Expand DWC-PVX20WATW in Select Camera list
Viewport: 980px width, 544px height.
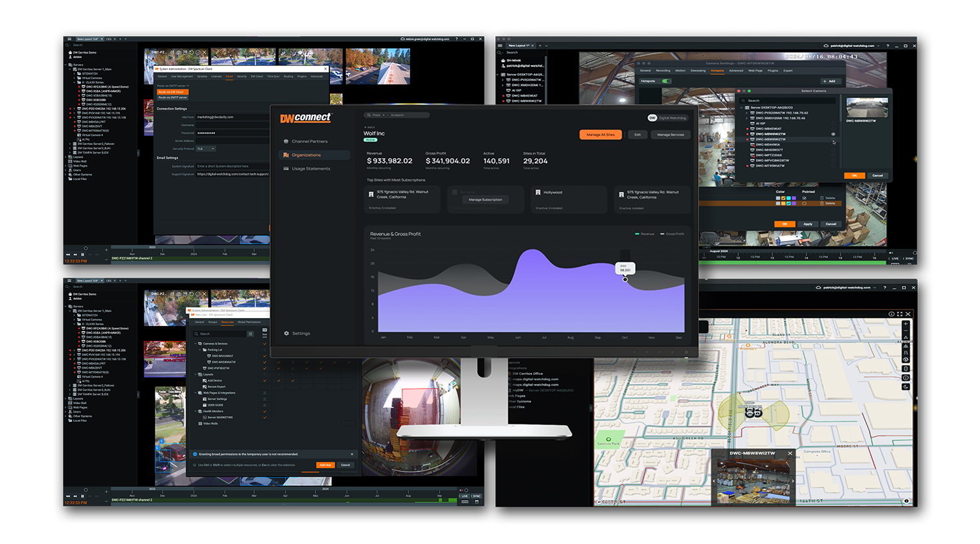coord(746,113)
